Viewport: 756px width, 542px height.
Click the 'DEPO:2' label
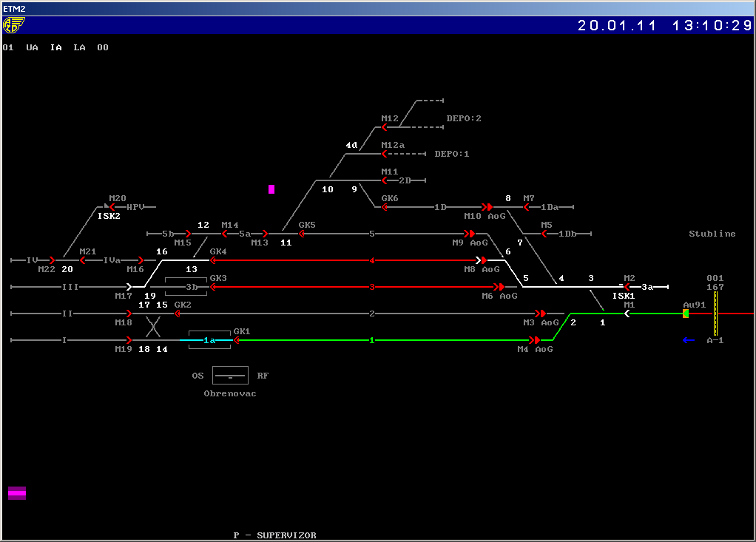[x=464, y=118]
